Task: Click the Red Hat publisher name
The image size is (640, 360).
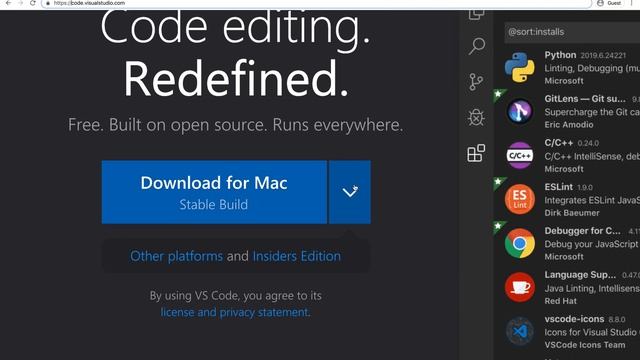Action: [x=560, y=301]
